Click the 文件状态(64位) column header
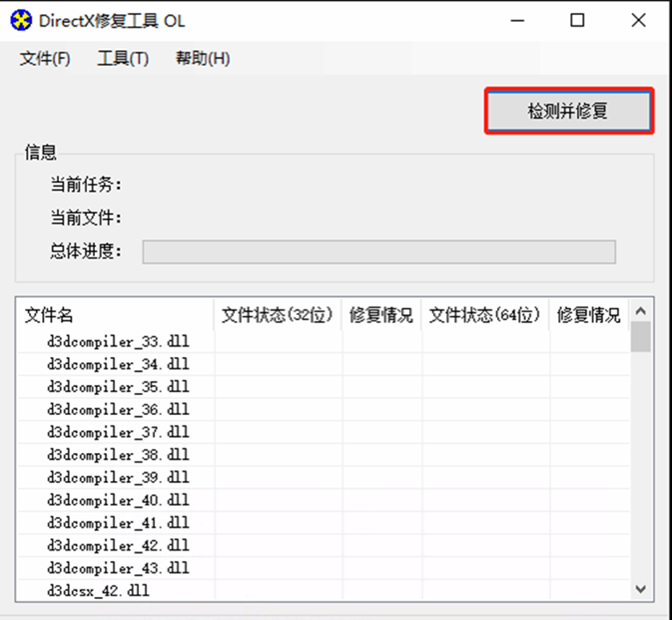This screenshot has height=620, width=672. click(x=485, y=315)
